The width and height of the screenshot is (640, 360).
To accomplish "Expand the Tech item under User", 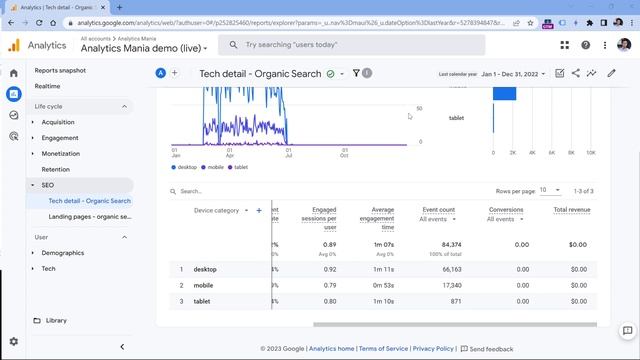I will point(33,269).
